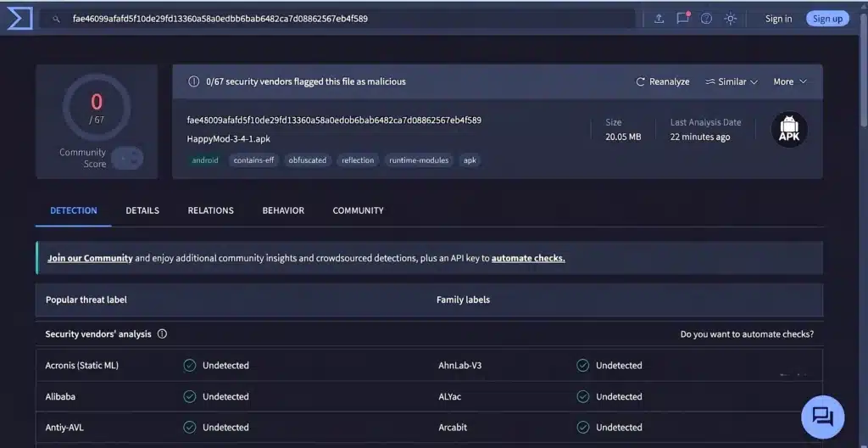Open the VirusTotal home logo
The height and width of the screenshot is (448, 868).
click(x=19, y=19)
